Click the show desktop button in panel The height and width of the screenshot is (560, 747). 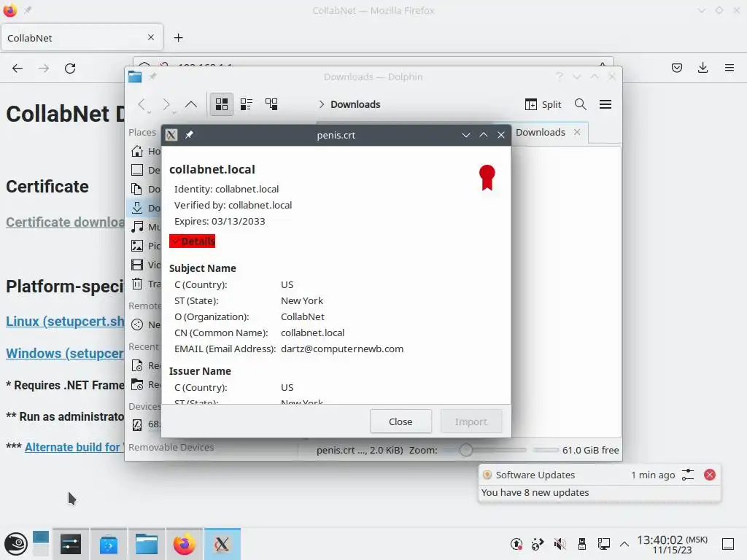click(x=728, y=544)
